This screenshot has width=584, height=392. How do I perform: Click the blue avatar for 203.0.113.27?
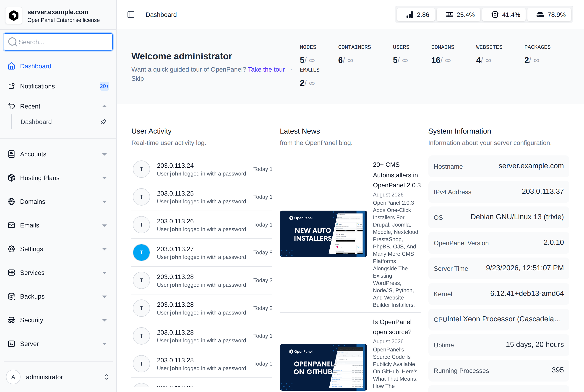(x=141, y=253)
